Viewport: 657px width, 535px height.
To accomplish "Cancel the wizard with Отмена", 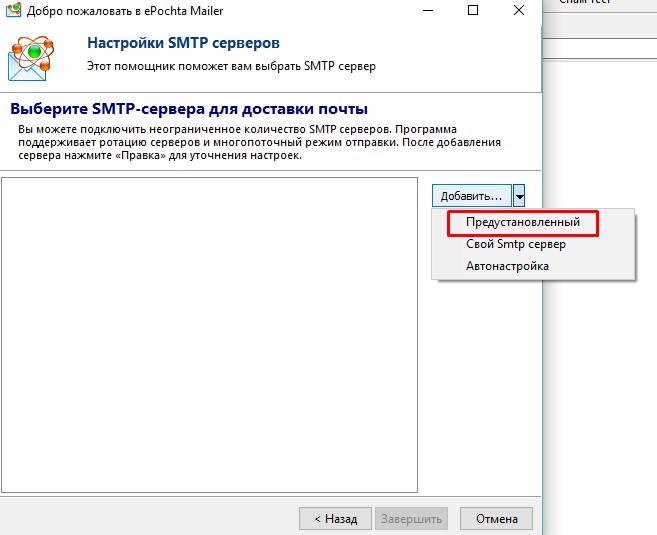I will [x=497, y=519].
